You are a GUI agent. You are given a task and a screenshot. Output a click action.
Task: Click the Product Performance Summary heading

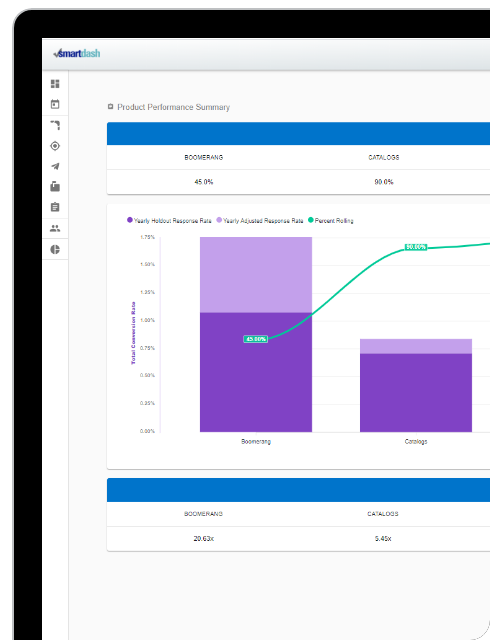tap(174, 107)
